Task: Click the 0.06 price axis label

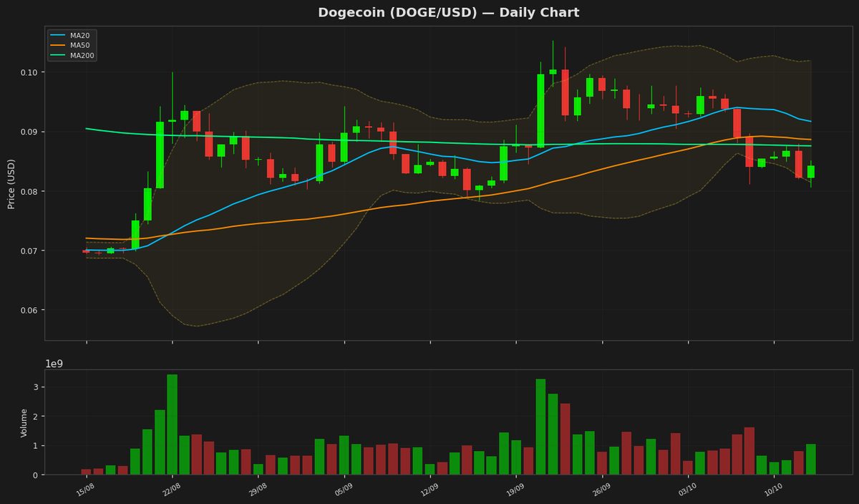Action: coord(29,311)
